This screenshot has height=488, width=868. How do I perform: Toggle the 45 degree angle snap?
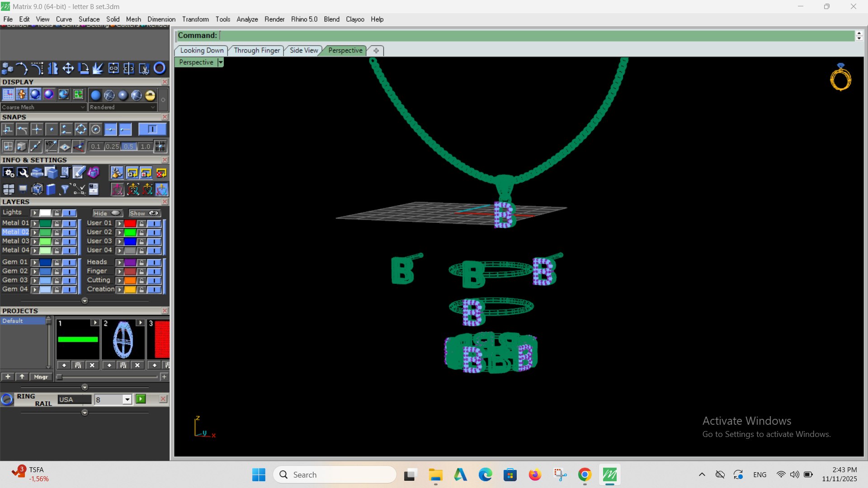tap(51, 146)
